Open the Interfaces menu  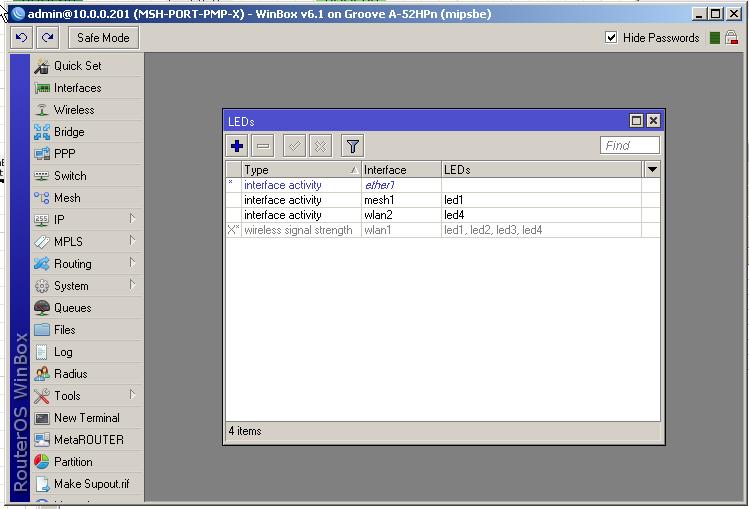point(87,88)
